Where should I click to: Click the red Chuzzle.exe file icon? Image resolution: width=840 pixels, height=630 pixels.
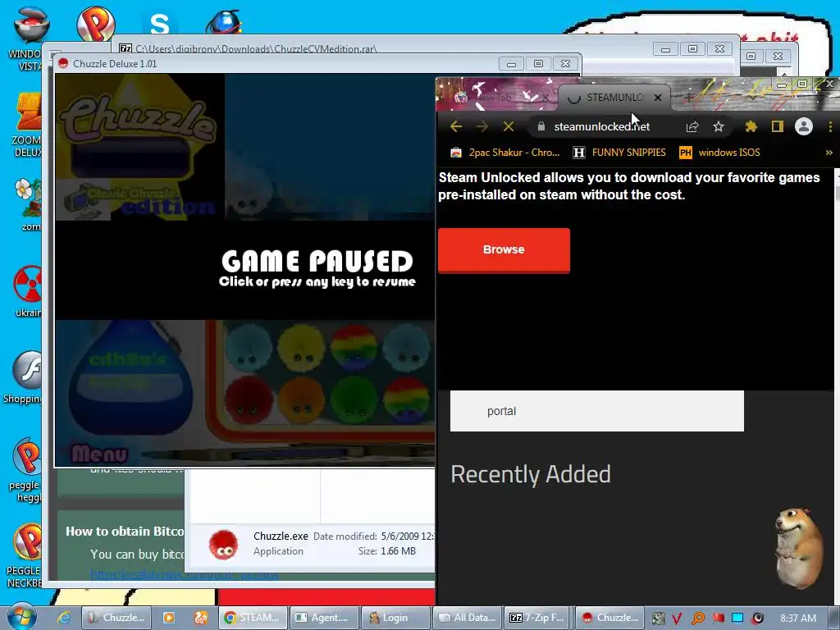click(x=223, y=545)
